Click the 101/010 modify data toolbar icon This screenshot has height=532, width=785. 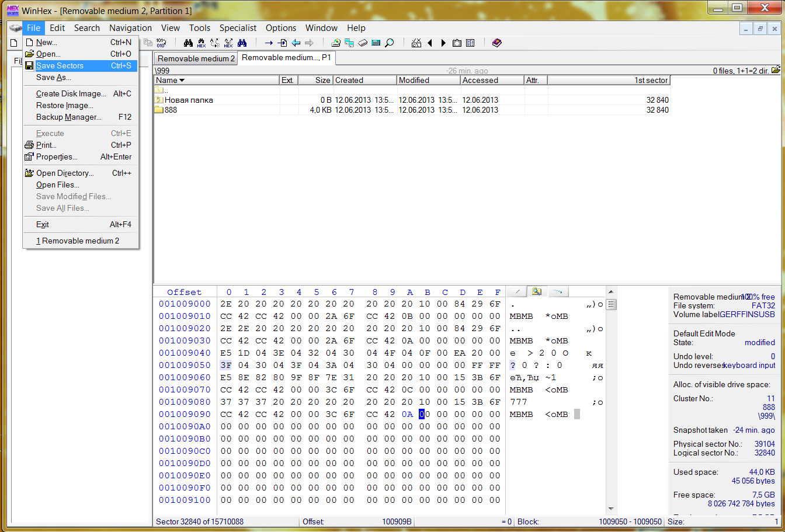[x=161, y=43]
